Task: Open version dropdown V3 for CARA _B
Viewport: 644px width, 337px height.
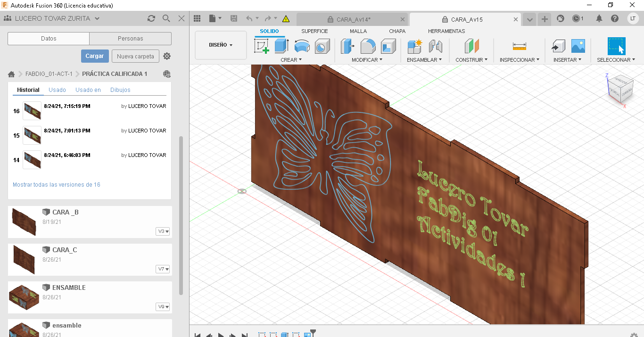Action: (x=163, y=231)
